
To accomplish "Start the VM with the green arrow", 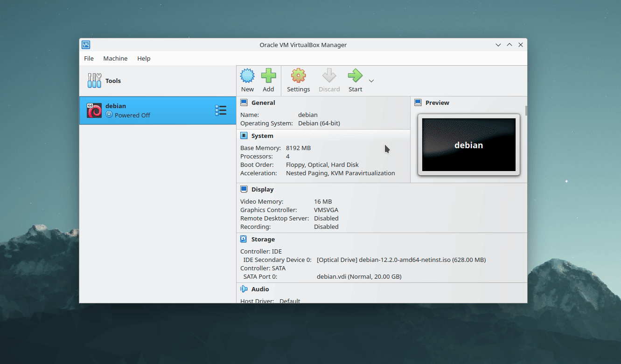I will point(355,76).
